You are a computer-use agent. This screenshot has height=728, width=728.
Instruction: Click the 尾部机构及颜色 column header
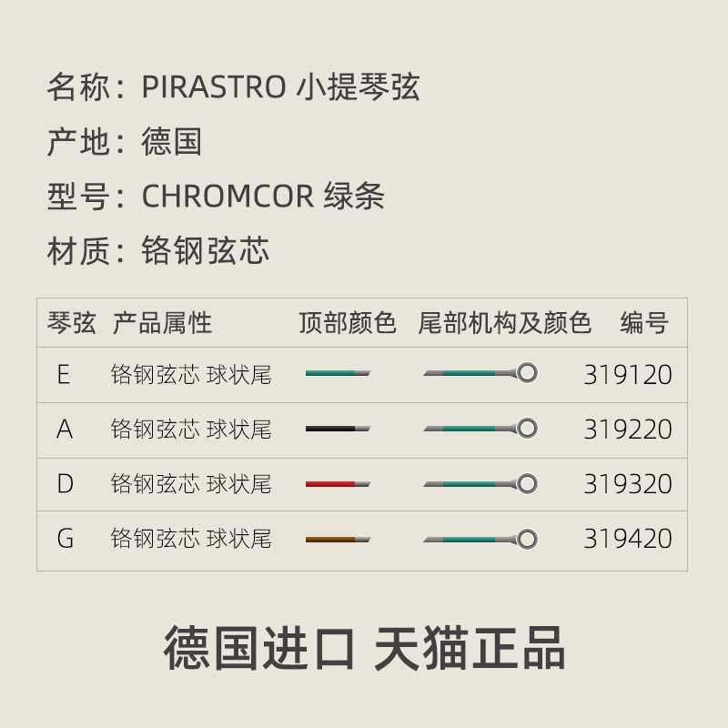click(x=505, y=323)
